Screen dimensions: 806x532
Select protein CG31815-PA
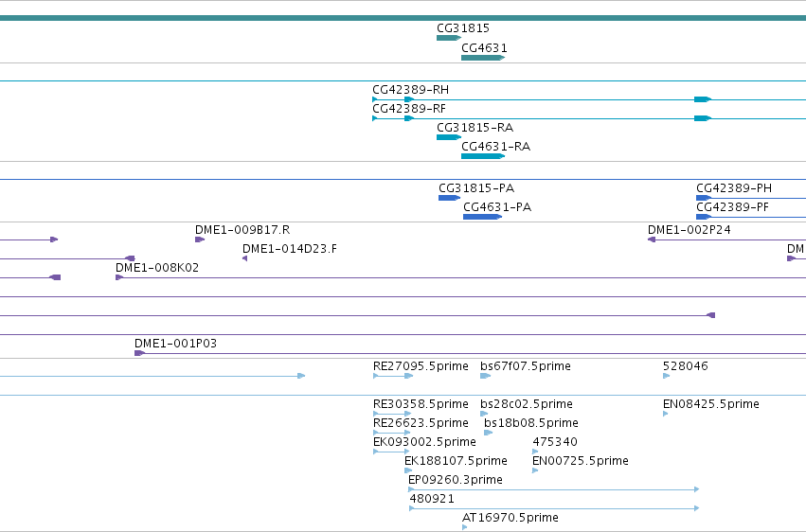pyautogui.click(x=476, y=188)
